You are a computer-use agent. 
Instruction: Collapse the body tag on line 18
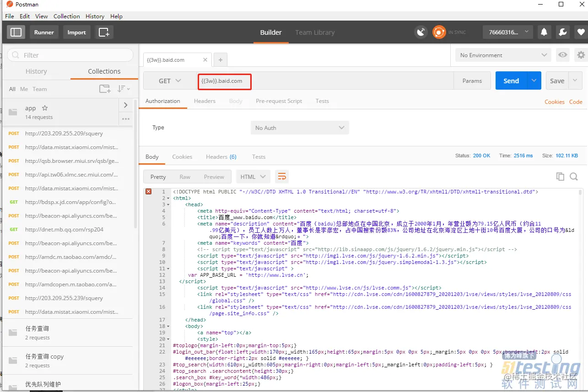click(x=168, y=327)
